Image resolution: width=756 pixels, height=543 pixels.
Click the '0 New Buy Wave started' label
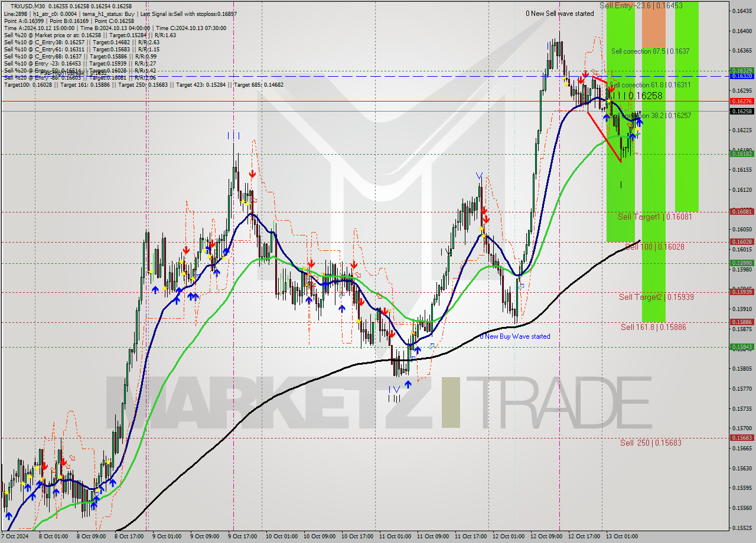[x=514, y=336]
